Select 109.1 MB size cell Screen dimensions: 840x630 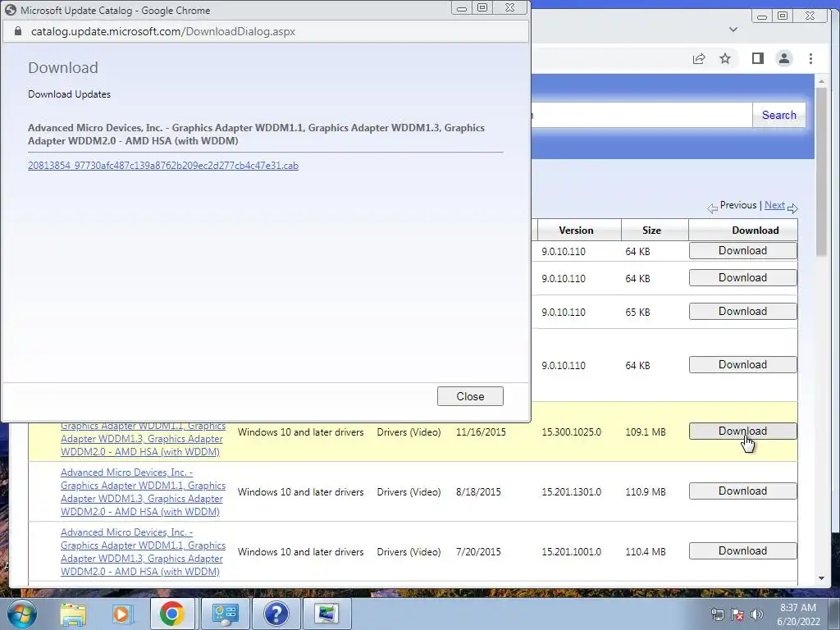coord(645,431)
